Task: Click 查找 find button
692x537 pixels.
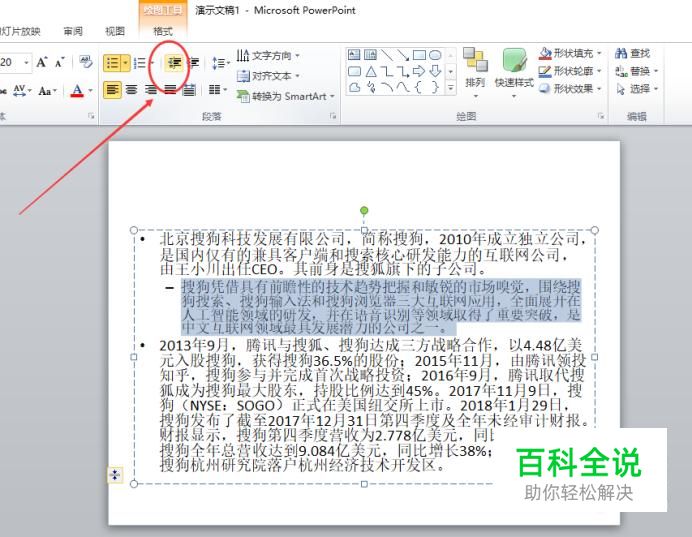Action: pyautogui.click(x=633, y=53)
